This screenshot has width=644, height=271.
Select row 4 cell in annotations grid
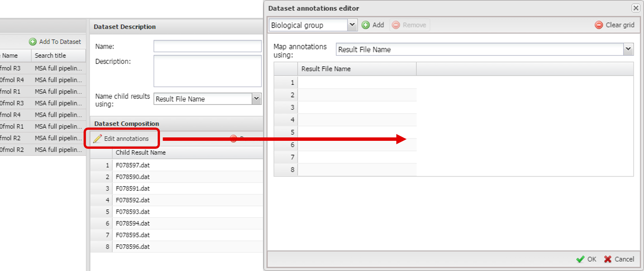(x=357, y=120)
